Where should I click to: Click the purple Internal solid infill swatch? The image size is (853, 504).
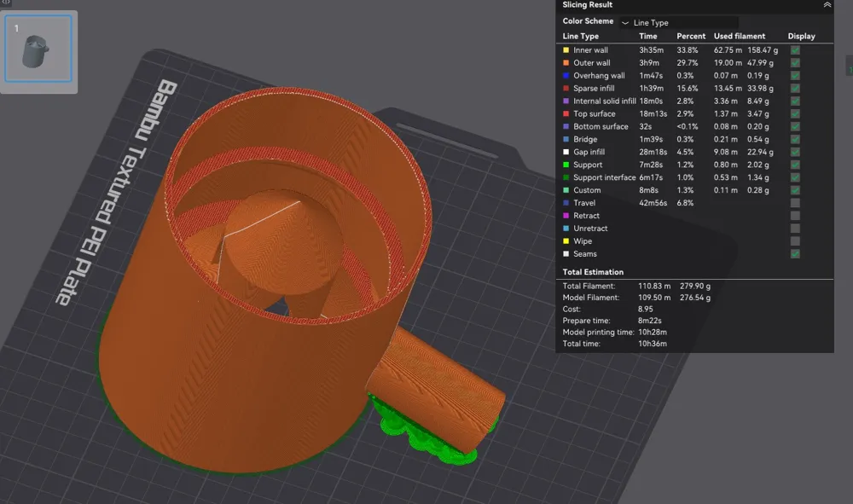566,101
